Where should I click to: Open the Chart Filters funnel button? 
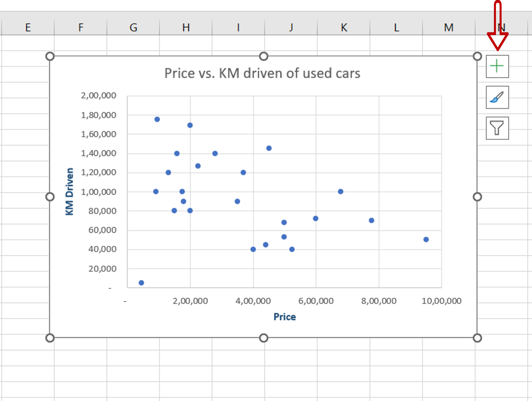pos(497,128)
